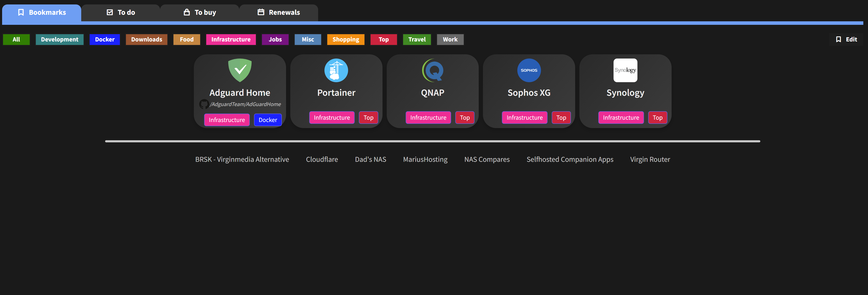Click the Top tag on Synology card
Viewport: 868px width, 295px height.
(x=658, y=118)
